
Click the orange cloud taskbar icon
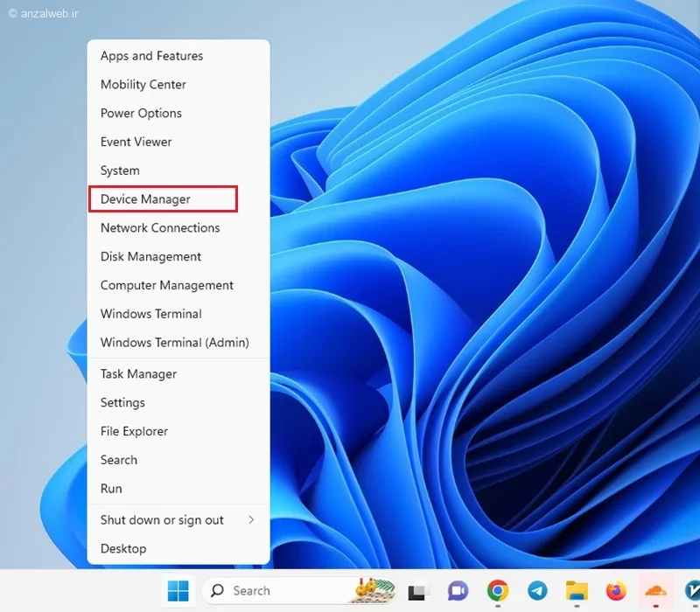[655, 592]
